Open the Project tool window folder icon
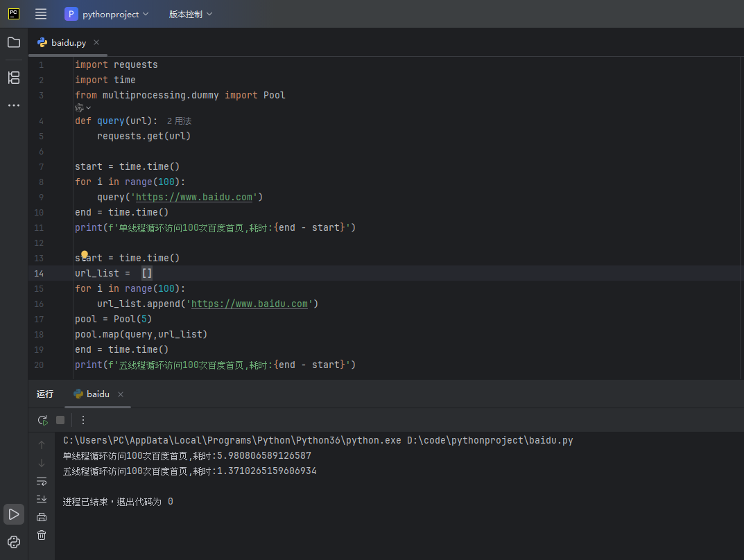This screenshot has width=744, height=560. (x=14, y=42)
